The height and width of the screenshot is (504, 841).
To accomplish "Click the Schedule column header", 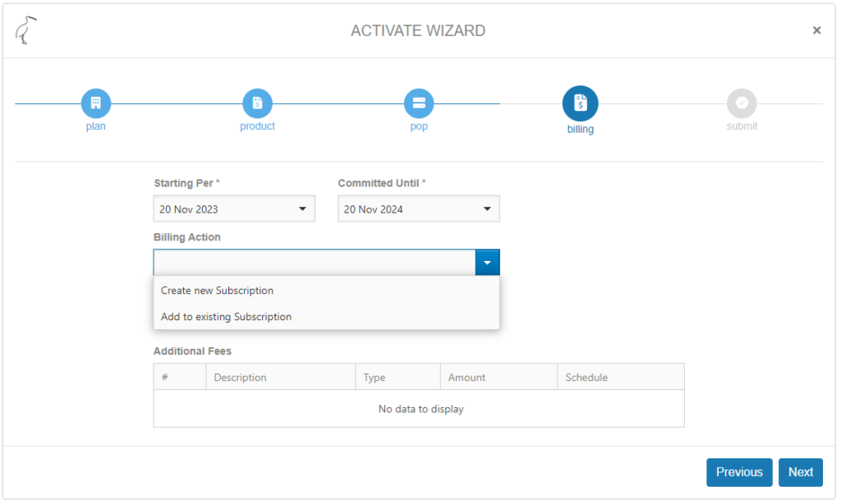I will pyautogui.click(x=586, y=378).
